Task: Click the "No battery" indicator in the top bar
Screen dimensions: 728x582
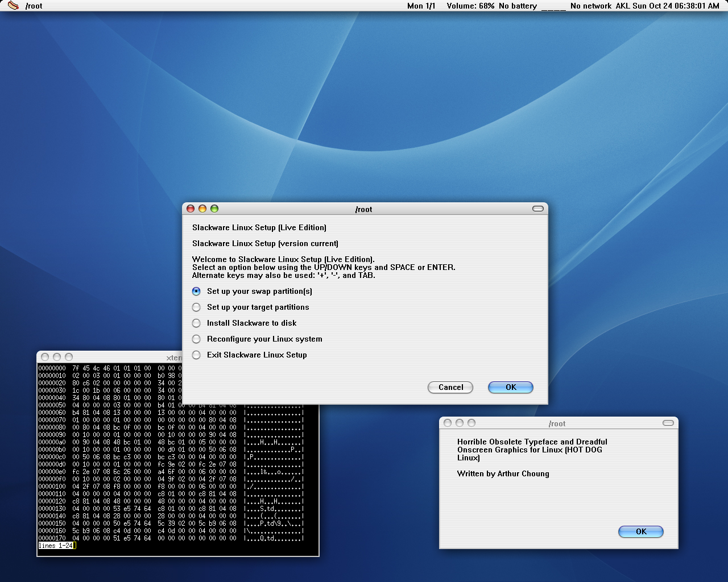Action: 518,6
